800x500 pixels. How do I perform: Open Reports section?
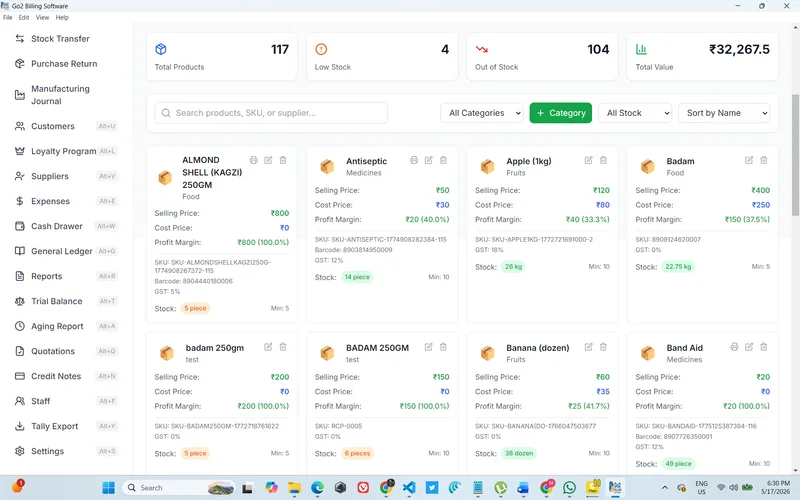[x=66, y=276]
